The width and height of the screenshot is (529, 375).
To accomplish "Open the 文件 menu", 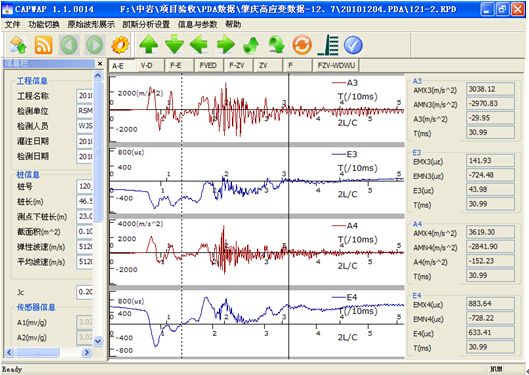I will (x=12, y=24).
